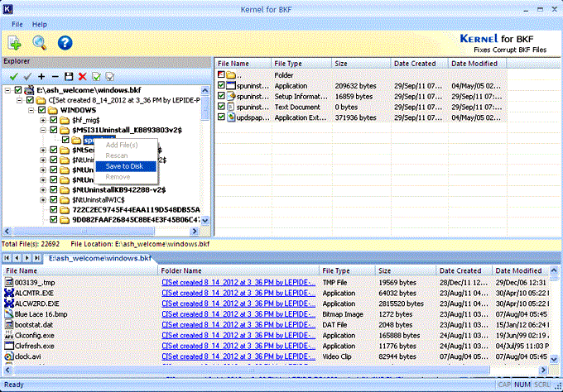
Task: Toggle checkbox for $hf_mig$ folder
Action: 54,120
